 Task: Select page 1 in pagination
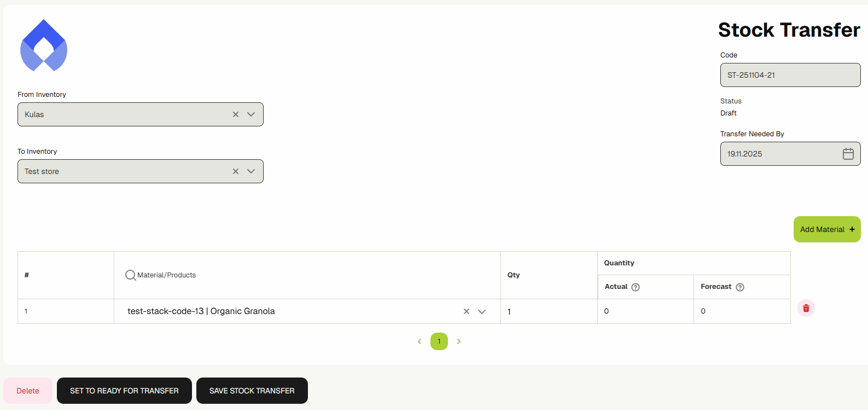point(439,341)
